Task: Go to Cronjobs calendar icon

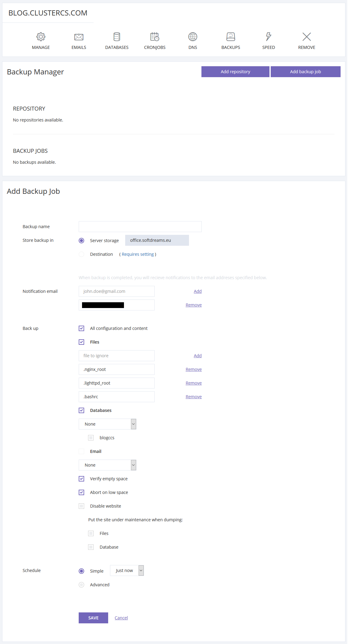Action: [155, 37]
